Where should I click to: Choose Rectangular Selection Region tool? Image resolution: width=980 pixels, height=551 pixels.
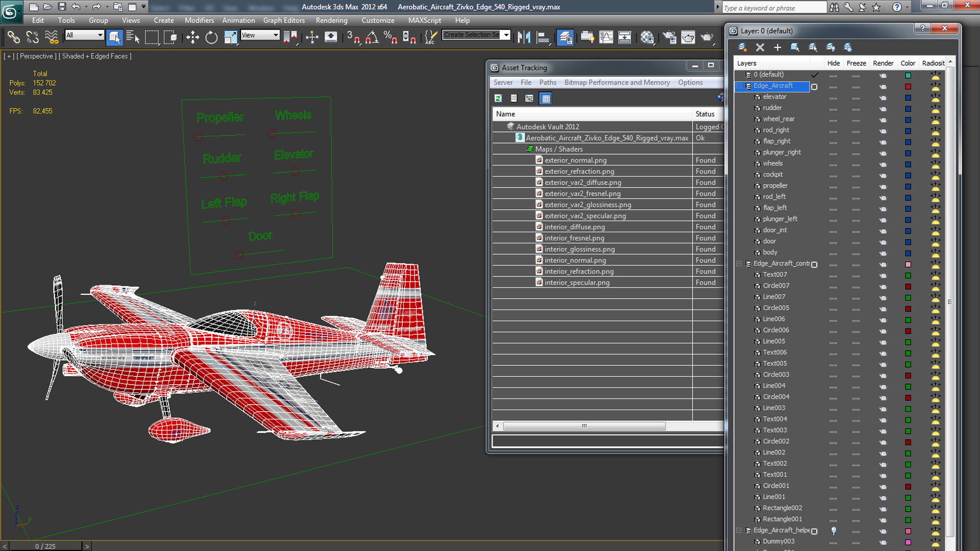(152, 37)
